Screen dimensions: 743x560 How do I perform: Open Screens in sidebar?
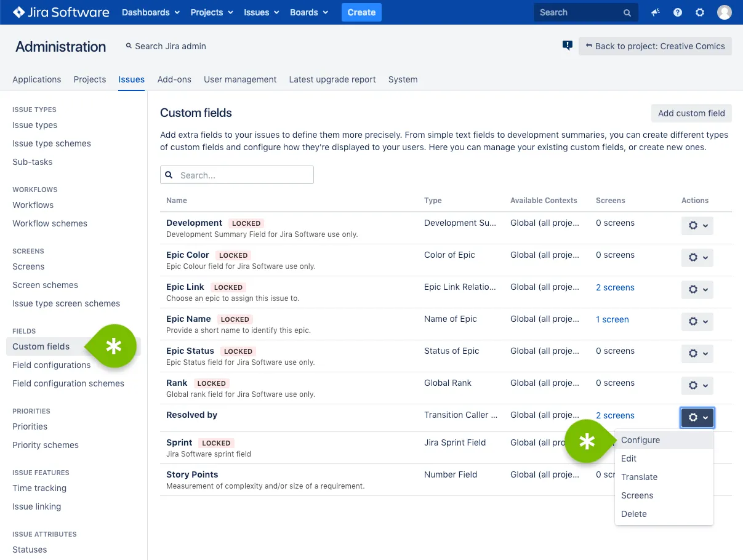point(28,266)
